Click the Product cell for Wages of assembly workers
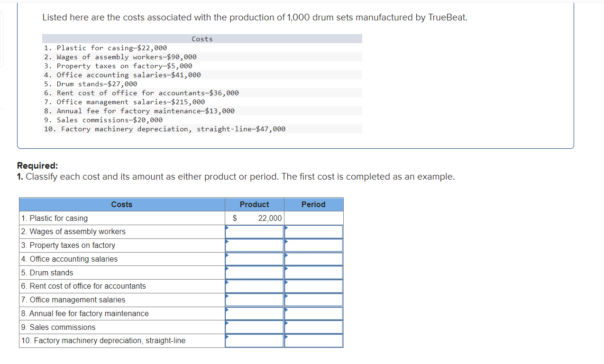This screenshot has height=364, width=604. 254,231
